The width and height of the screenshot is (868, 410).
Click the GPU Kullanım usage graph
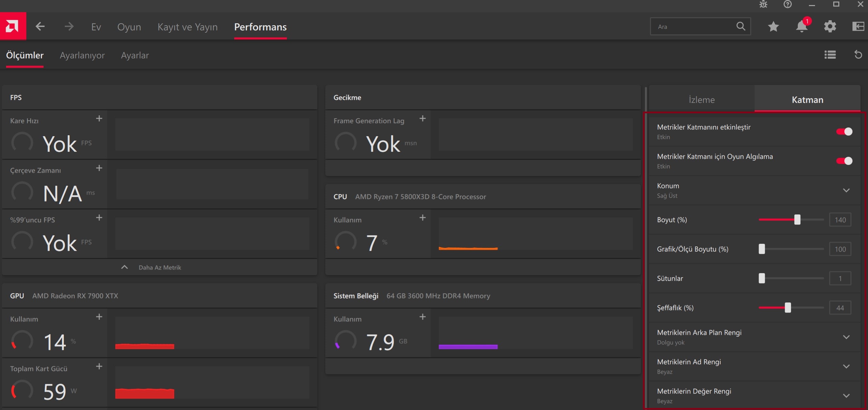pos(212,333)
